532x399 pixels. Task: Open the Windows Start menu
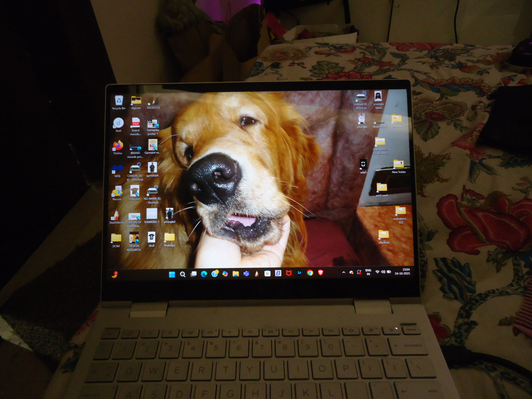click(x=172, y=274)
